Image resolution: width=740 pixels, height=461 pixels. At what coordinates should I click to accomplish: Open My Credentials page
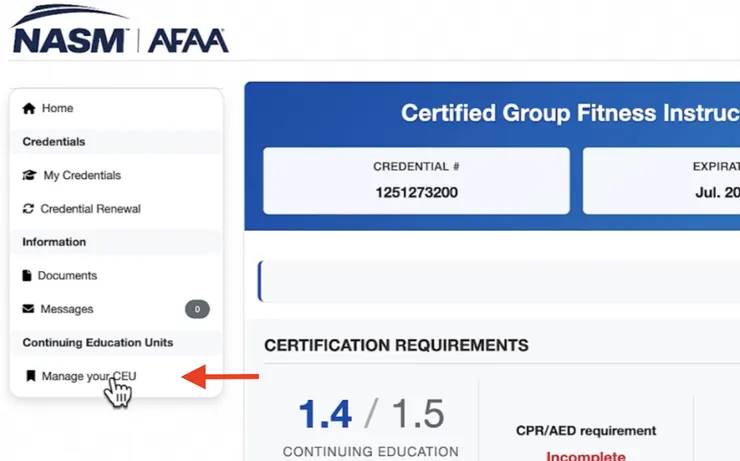click(x=82, y=175)
